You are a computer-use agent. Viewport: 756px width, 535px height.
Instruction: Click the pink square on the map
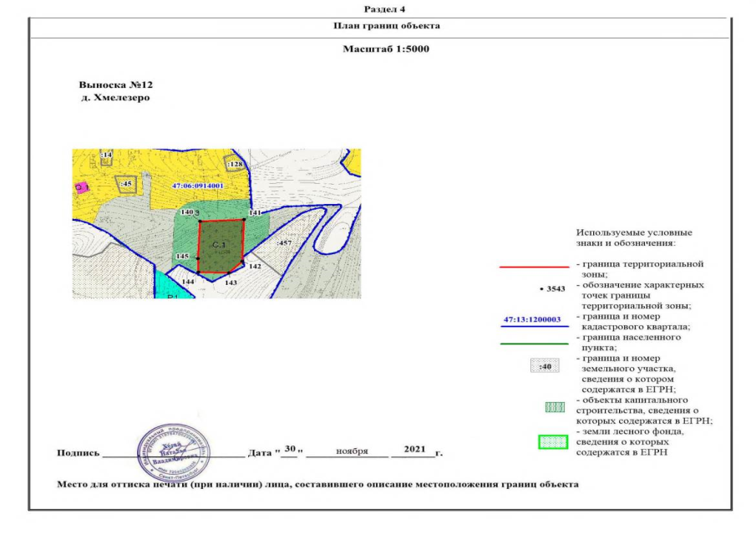pyautogui.click(x=82, y=188)
